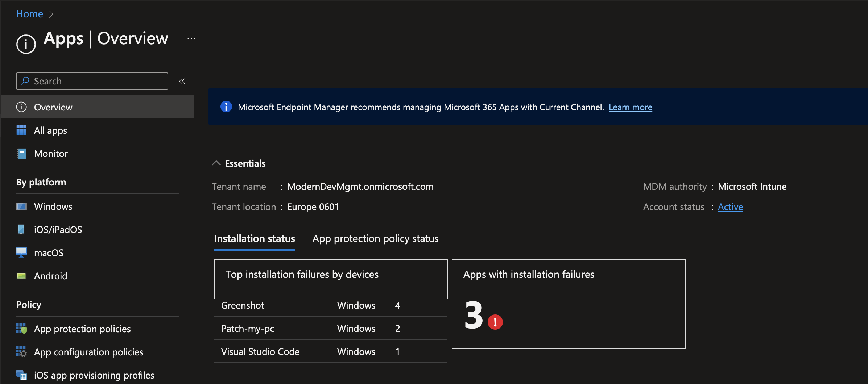Image resolution: width=868 pixels, height=384 pixels.
Task: Select the Greenshot installation failure row
Action: tap(330, 305)
